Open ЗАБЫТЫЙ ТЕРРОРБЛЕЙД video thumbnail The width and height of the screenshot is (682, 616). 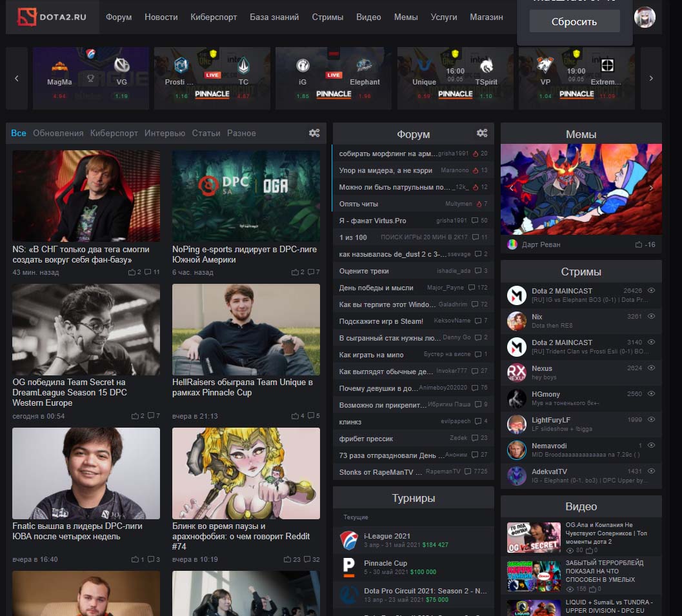534,576
